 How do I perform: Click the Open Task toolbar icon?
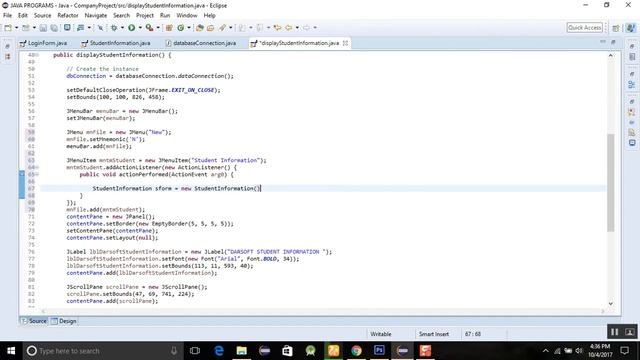[211, 28]
